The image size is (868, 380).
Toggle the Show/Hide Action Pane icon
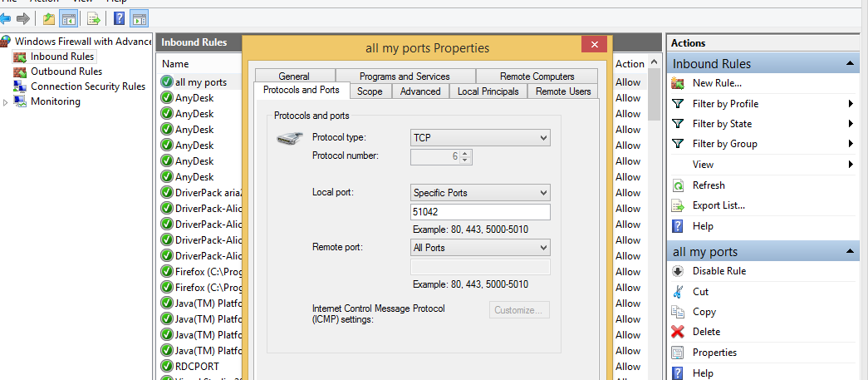139,19
